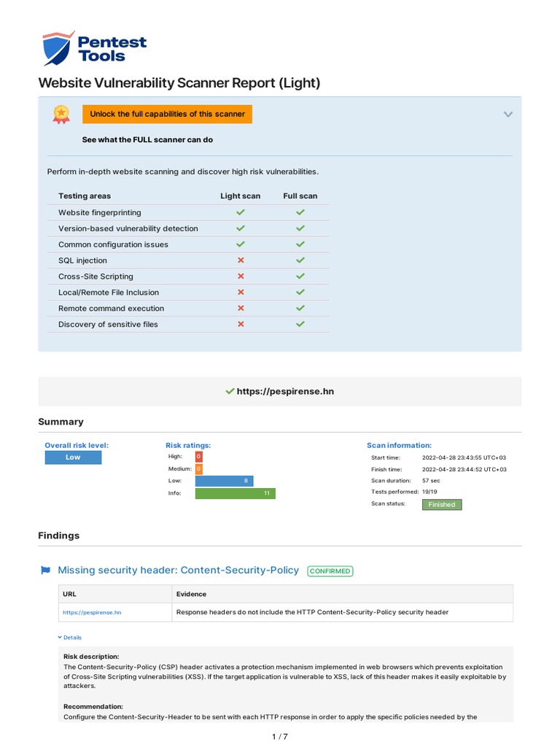Viewport: 560px width, 747px height.
Task: Click the 'Discovery of sensitive files' row label
Action: [x=108, y=325]
